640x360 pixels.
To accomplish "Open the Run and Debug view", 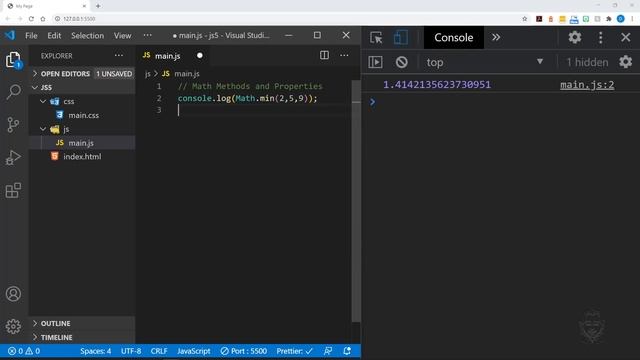I will pos(13,158).
